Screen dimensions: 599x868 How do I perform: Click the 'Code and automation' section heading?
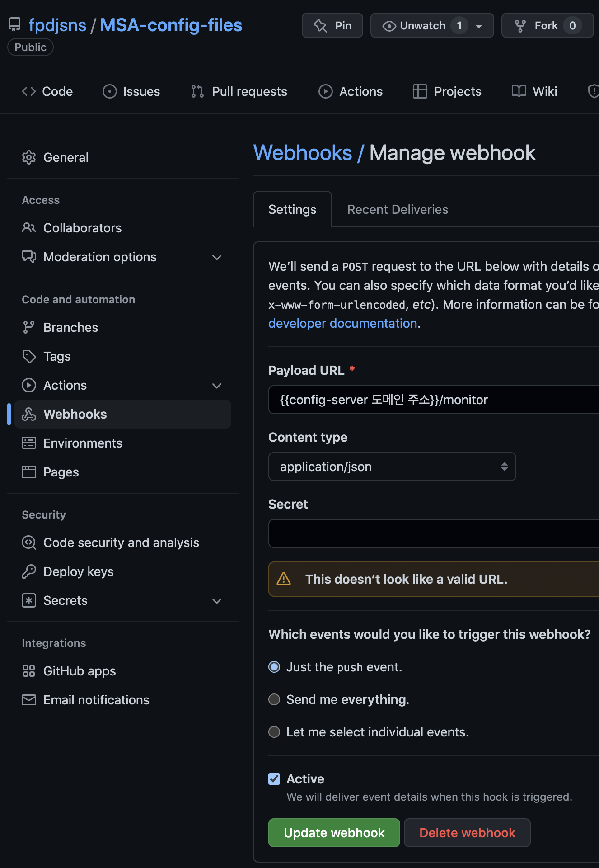(79, 299)
